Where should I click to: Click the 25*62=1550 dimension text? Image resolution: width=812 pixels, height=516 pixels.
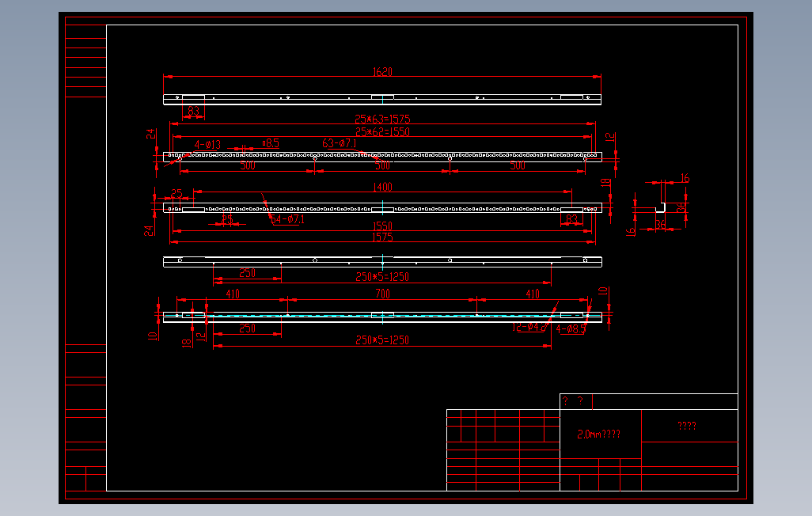click(x=383, y=132)
